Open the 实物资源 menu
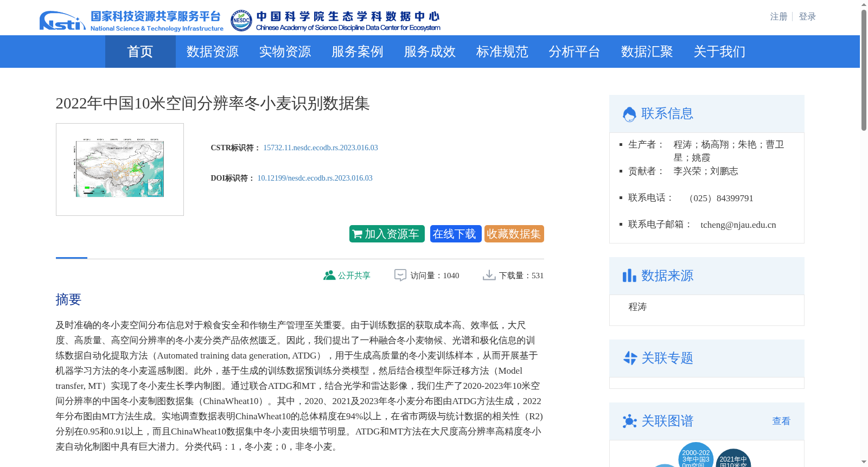Screen dimensions: 868x467 (x=285, y=52)
